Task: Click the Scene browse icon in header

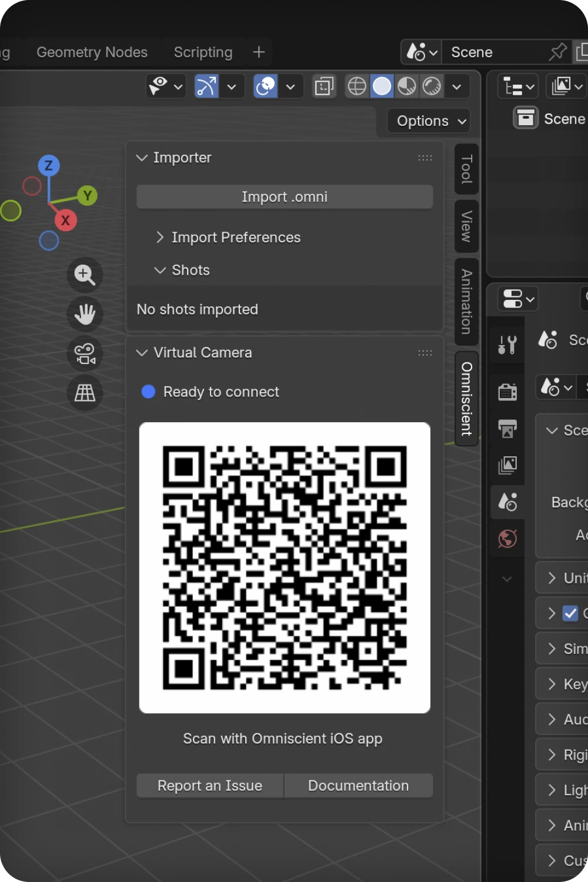Action: click(x=422, y=52)
